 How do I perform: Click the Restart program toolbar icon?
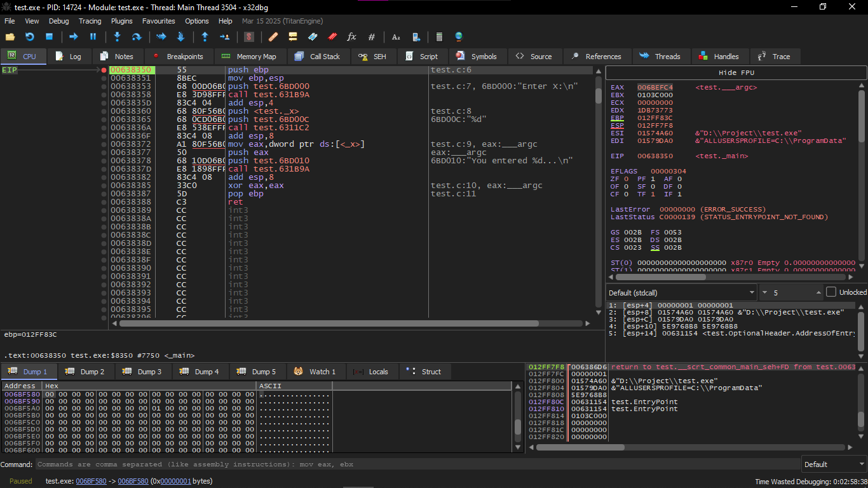pos(29,37)
